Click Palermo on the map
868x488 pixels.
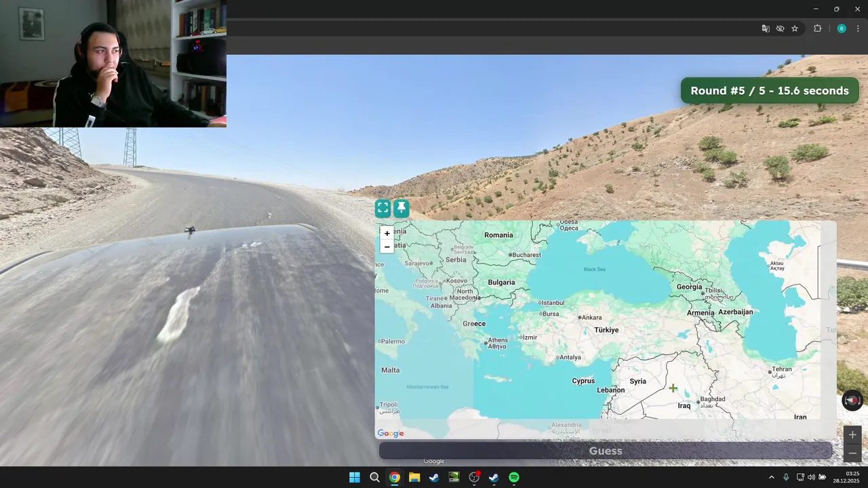click(391, 342)
